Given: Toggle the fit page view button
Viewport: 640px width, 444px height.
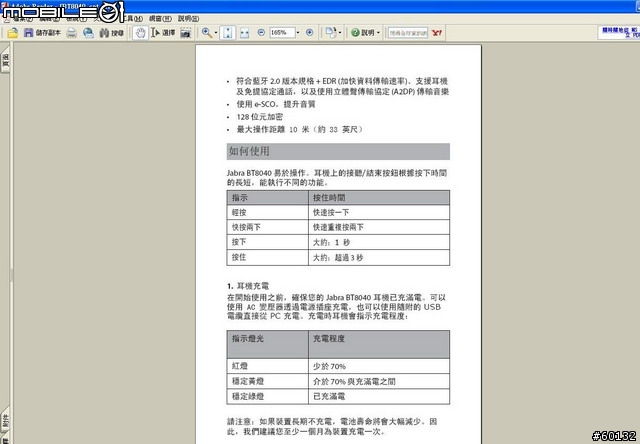Looking at the screenshot, I should click(x=228, y=33).
